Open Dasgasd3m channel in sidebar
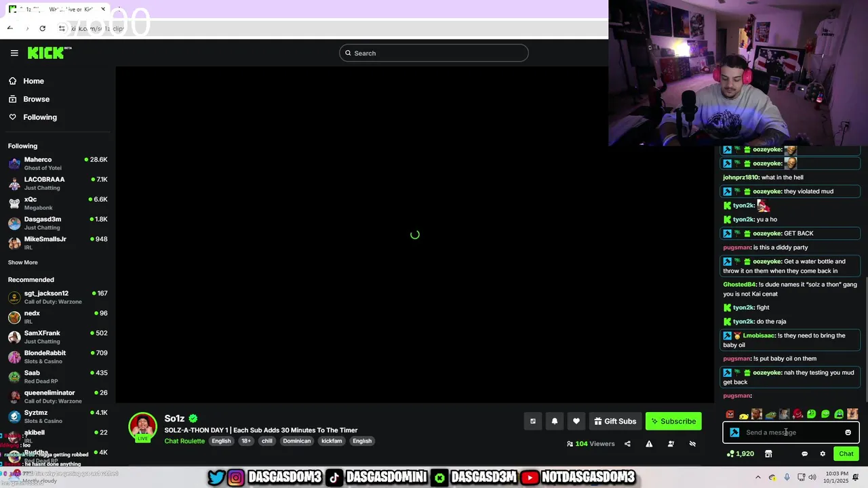Screen dimensions: 868x488 pyautogui.click(x=58, y=223)
